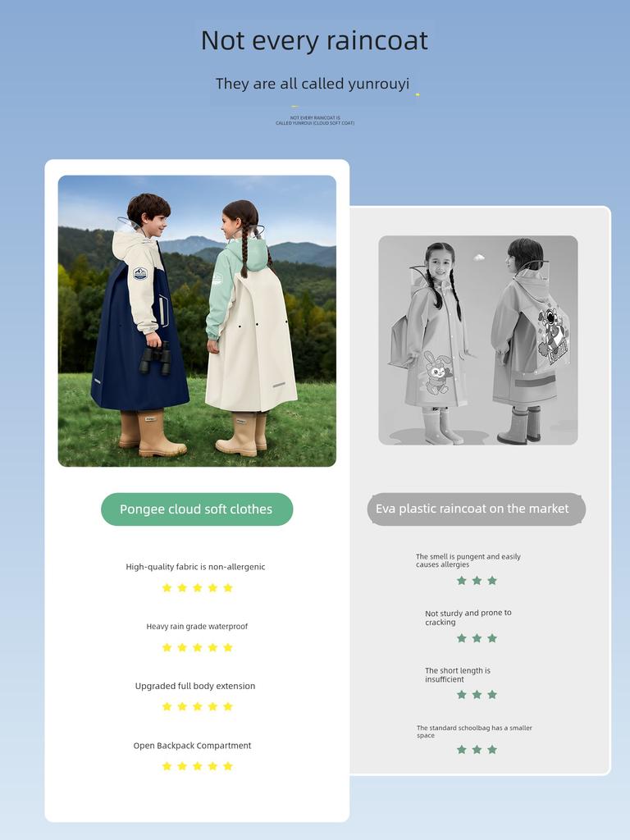Click the gray 'Eva plastic raincoat on the market' label
The height and width of the screenshot is (840, 630).
pyautogui.click(x=477, y=509)
